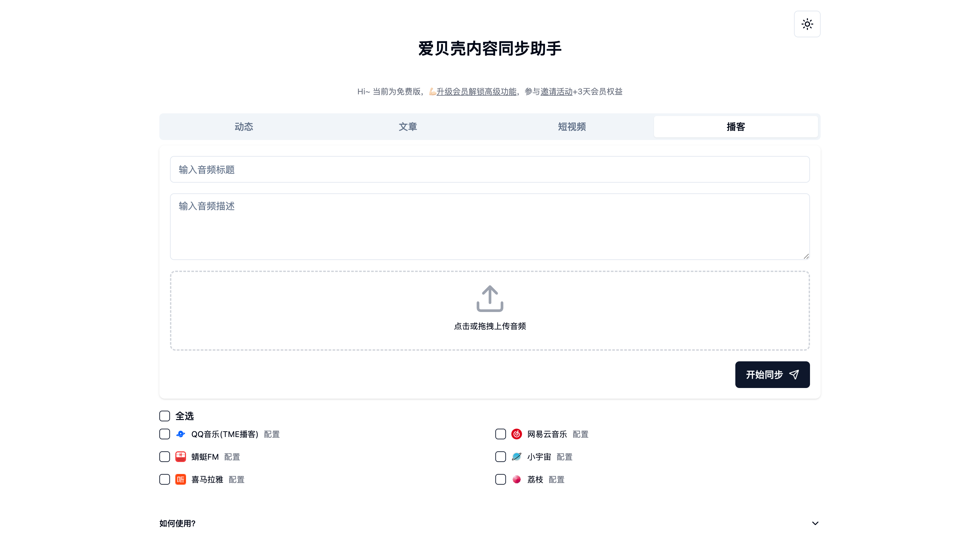The height and width of the screenshot is (534, 980).
Task: Open the 升级会员解锁高级功能 link
Action: (476, 92)
